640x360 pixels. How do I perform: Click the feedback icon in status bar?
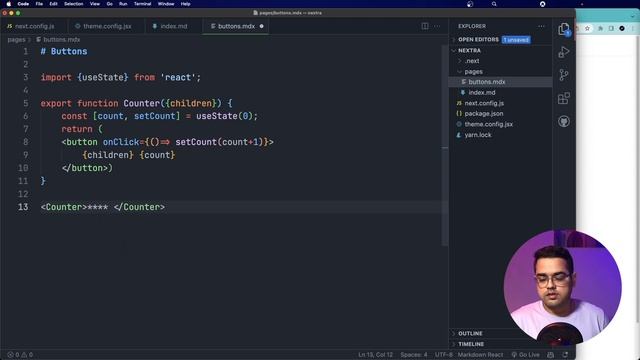pyautogui.click(x=551, y=355)
